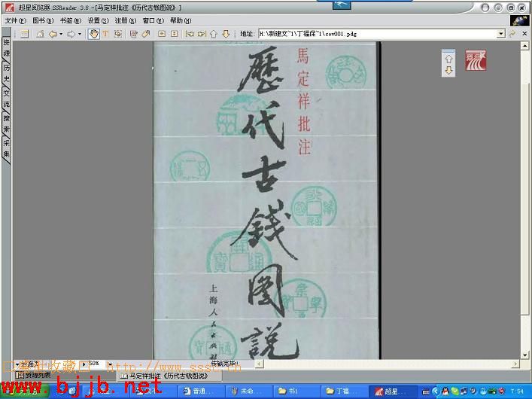Open Forward button history dropdown arrow
This screenshot has height=399, width=532.
pos(80,34)
